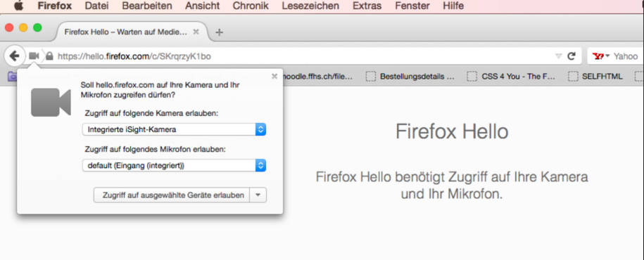This screenshot has width=644, height=260.
Task: Click the yellow minimize window button
Action: 23,28
